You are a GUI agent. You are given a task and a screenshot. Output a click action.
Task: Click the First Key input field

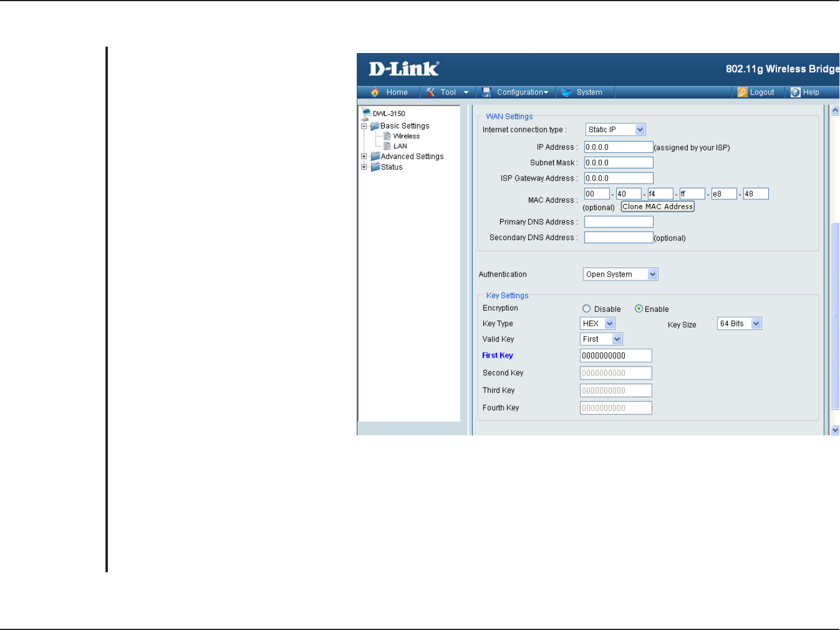[x=616, y=356]
